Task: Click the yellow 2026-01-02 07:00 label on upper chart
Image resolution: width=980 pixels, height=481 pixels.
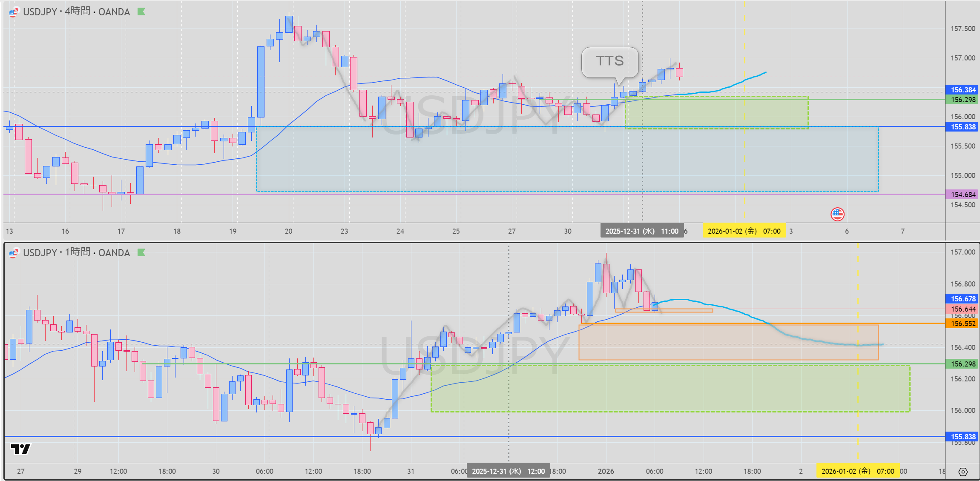Action: tap(744, 231)
